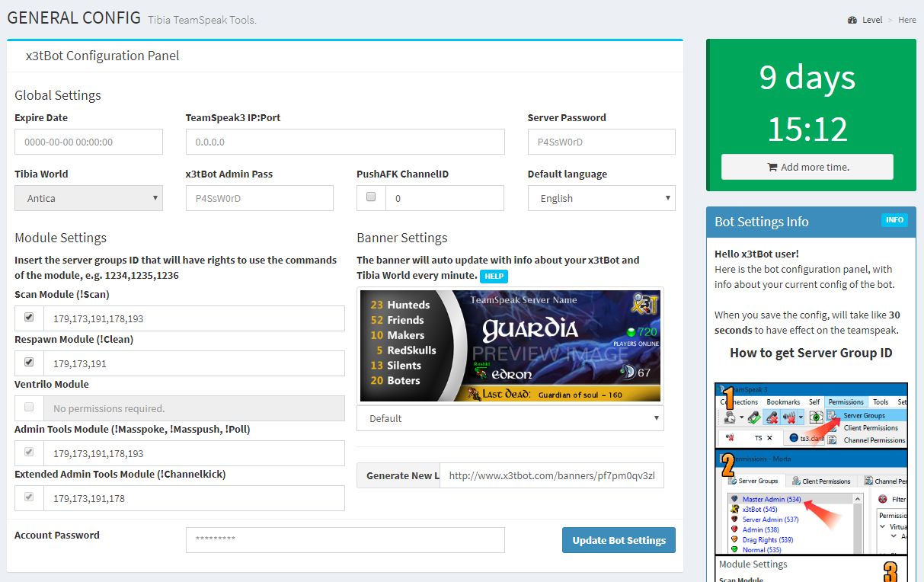Click the Expire Date input field
This screenshot has height=582, width=924.
point(88,142)
